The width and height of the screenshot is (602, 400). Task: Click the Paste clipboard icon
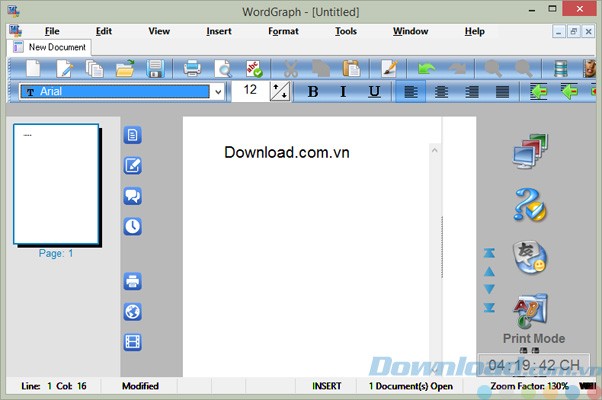click(x=351, y=69)
